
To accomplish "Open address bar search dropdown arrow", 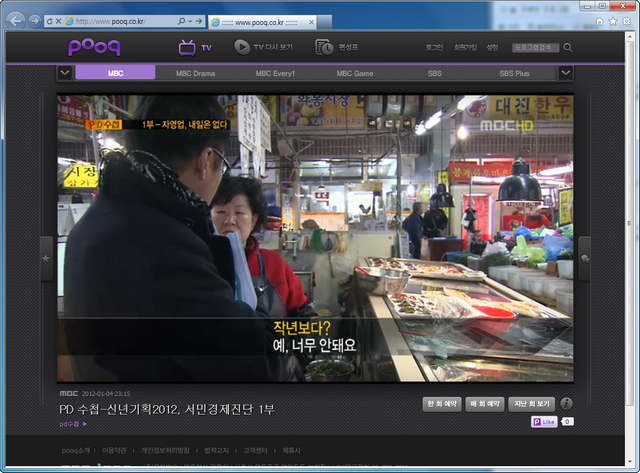I will coord(190,21).
